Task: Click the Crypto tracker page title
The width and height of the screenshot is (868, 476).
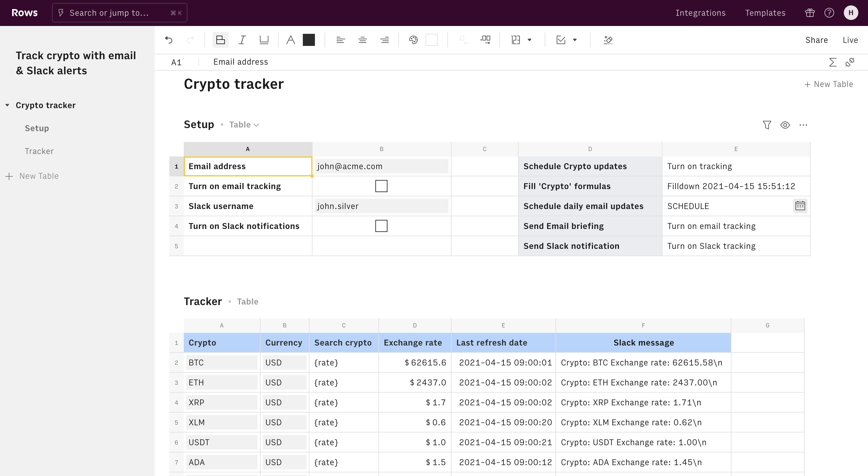Action: [x=234, y=84]
